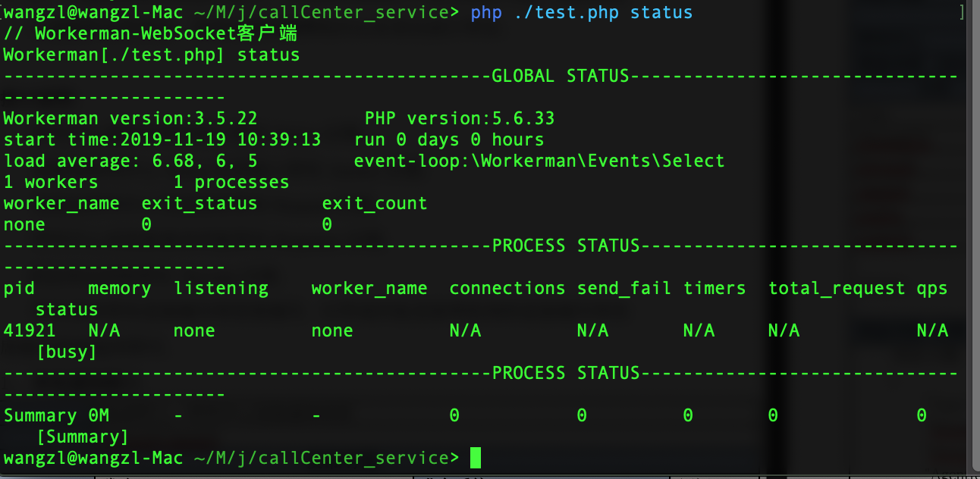This screenshot has width=980, height=479.
Task: Select the "Workerman version:3.5.22" text
Action: click(x=130, y=118)
